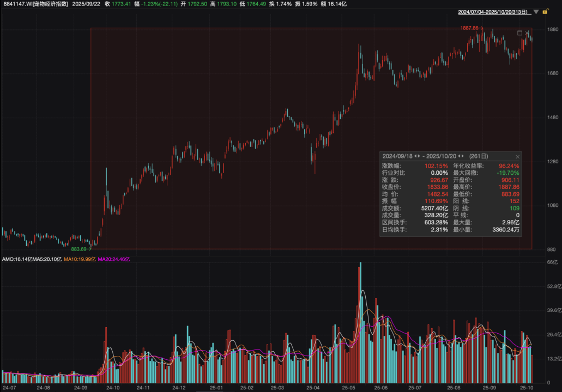Toggle the yellow padlock date-range lock
This screenshot has height=392, width=562.
(x=545, y=12)
